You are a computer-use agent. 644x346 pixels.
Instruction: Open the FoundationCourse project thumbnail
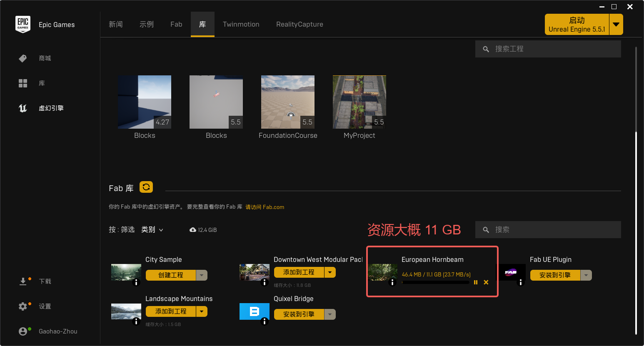click(288, 102)
